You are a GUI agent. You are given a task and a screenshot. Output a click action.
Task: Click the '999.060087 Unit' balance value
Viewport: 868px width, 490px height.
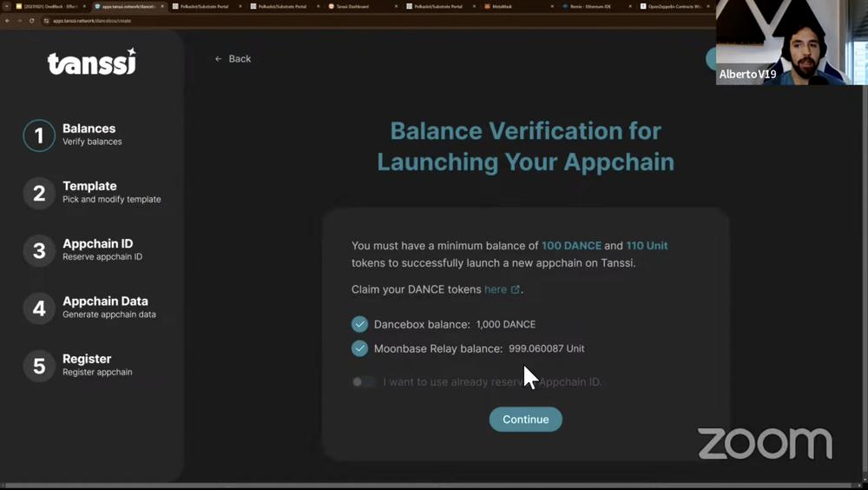(546, 348)
